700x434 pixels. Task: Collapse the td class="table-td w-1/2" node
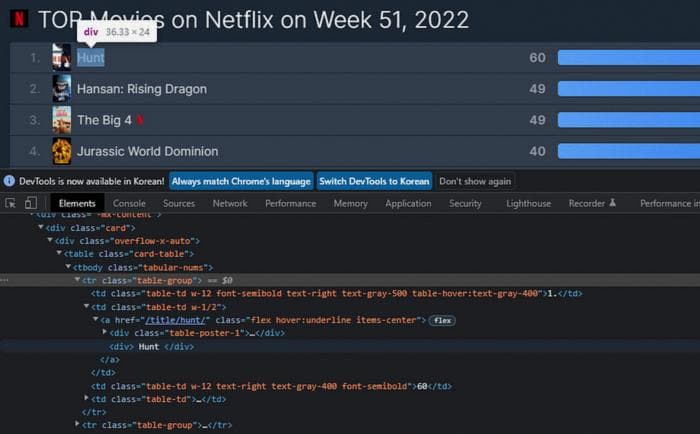click(87, 306)
